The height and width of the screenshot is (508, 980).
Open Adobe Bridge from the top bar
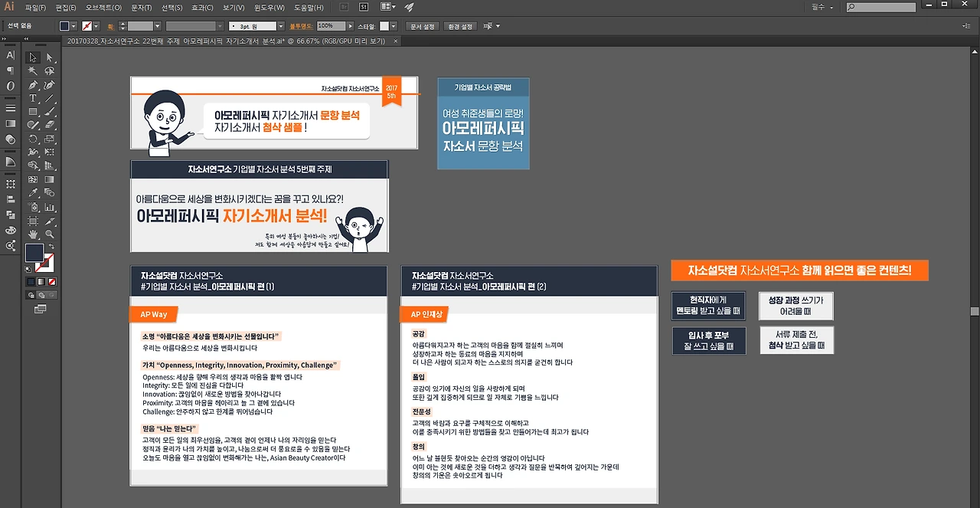coord(344,7)
